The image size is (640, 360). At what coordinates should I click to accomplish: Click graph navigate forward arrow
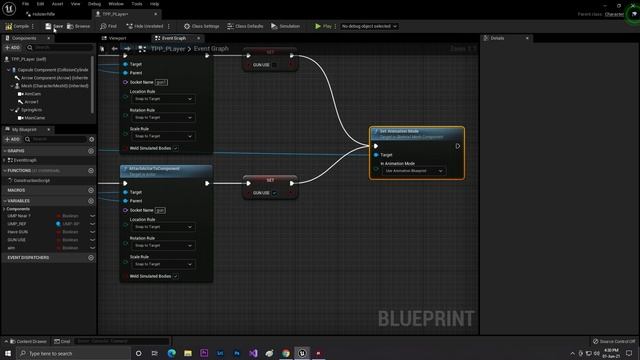[x=127, y=49]
